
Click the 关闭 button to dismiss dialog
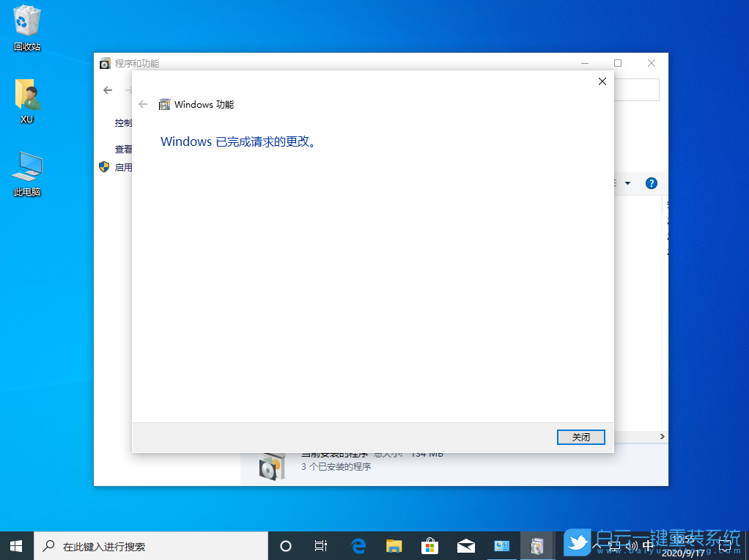[x=580, y=437]
